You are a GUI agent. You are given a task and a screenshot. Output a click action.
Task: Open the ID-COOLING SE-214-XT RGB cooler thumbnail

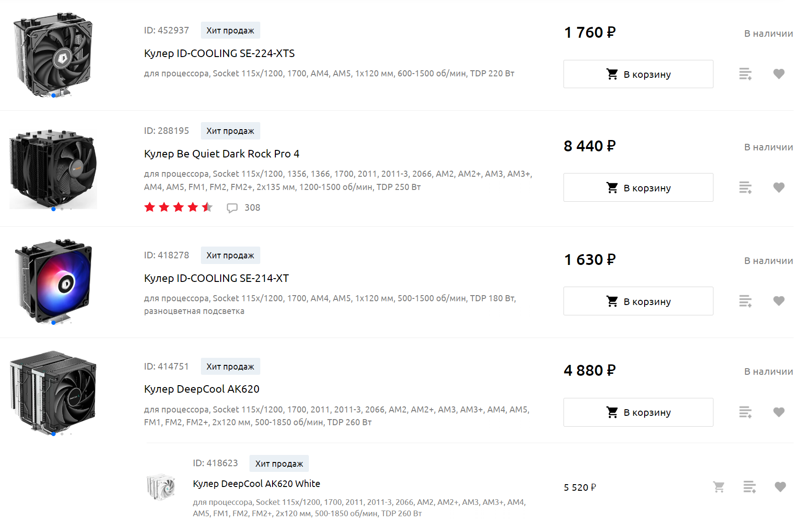click(x=54, y=281)
